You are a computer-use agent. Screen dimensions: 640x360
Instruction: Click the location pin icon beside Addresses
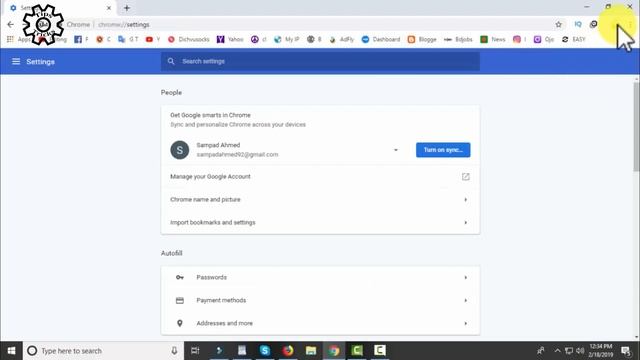tap(180, 323)
